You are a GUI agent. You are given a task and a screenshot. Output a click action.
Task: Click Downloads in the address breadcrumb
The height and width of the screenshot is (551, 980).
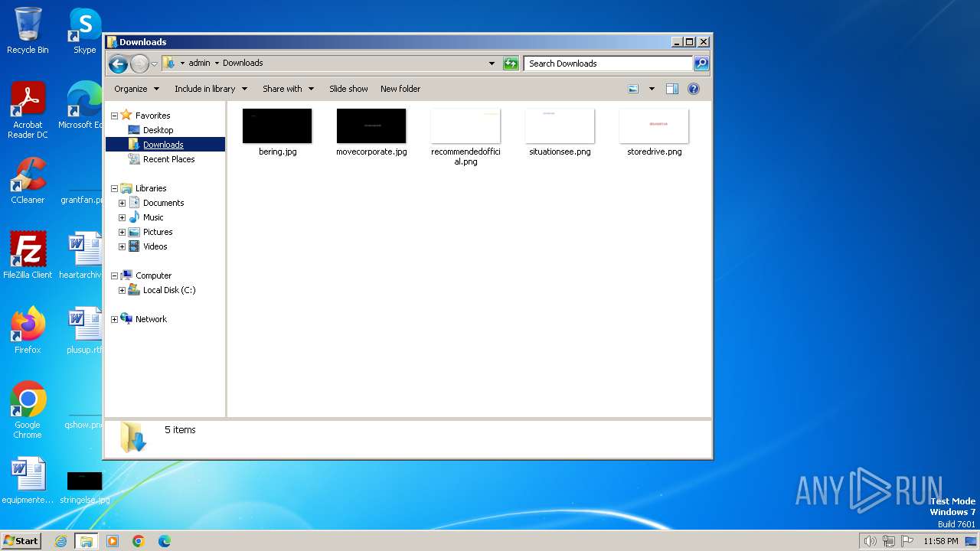(x=243, y=64)
